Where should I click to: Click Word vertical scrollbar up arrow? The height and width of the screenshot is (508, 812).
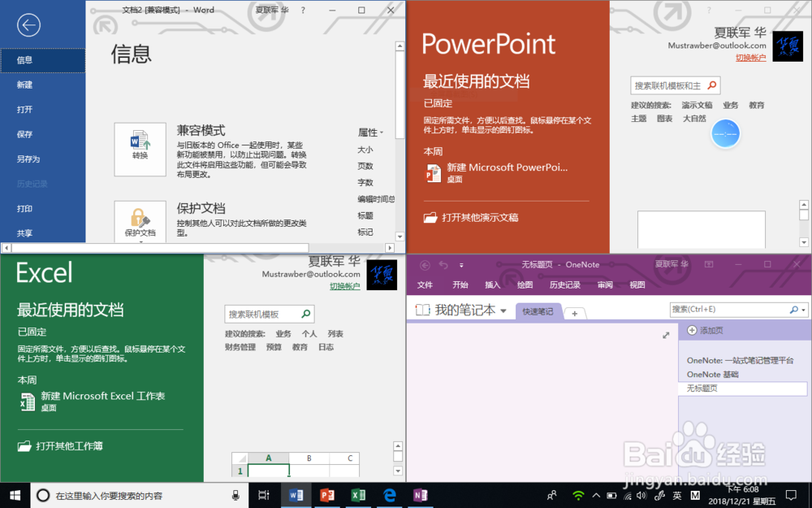click(x=400, y=46)
